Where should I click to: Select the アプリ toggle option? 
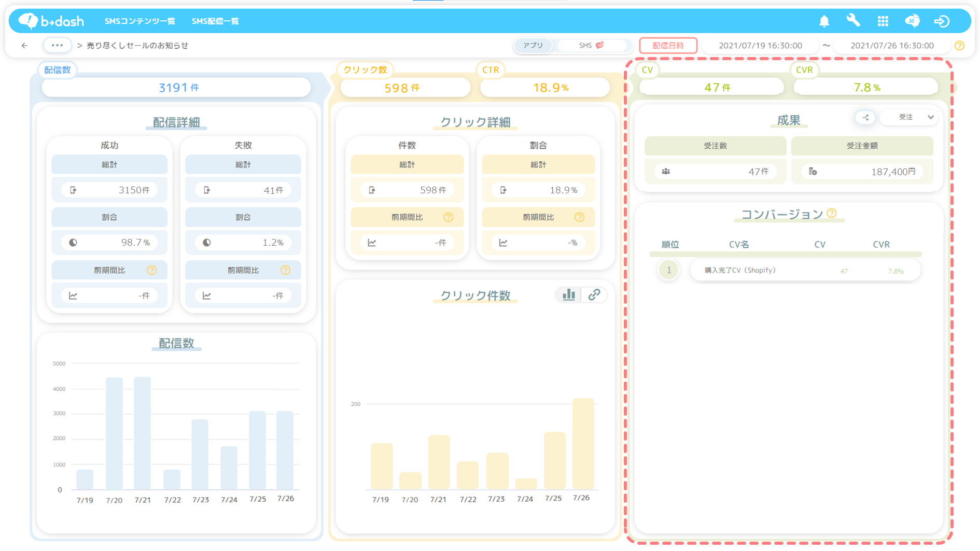tap(533, 46)
